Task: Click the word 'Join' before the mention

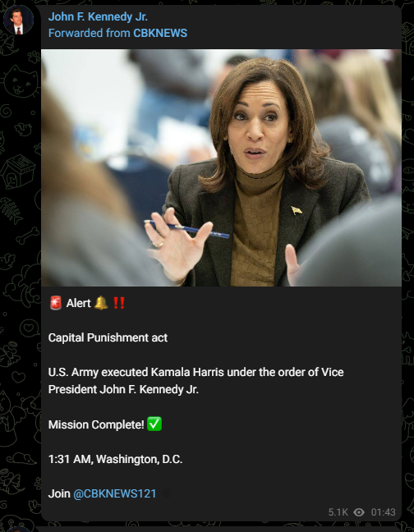Action: pos(59,493)
